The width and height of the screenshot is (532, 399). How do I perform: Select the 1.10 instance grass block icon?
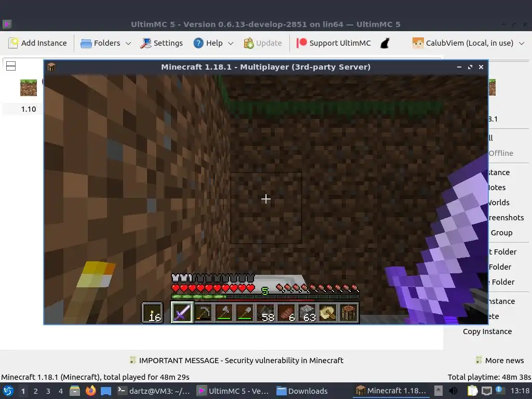pyautogui.click(x=29, y=87)
